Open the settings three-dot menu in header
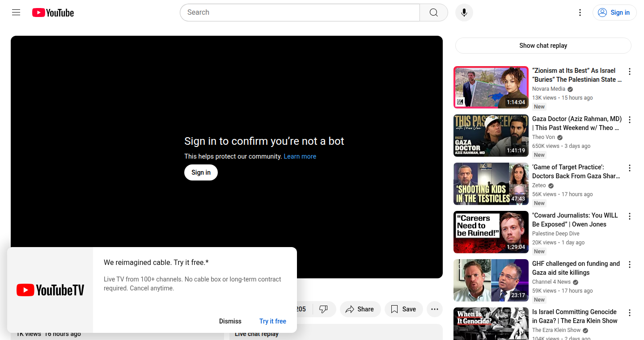This screenshot has height=340, width=644. point(580,13)
